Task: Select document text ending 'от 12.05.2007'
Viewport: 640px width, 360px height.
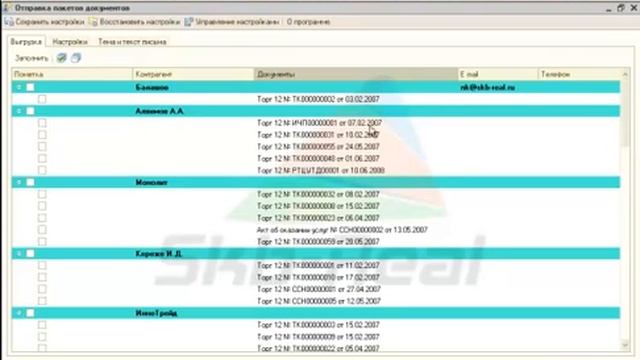Action: (319, 301)
